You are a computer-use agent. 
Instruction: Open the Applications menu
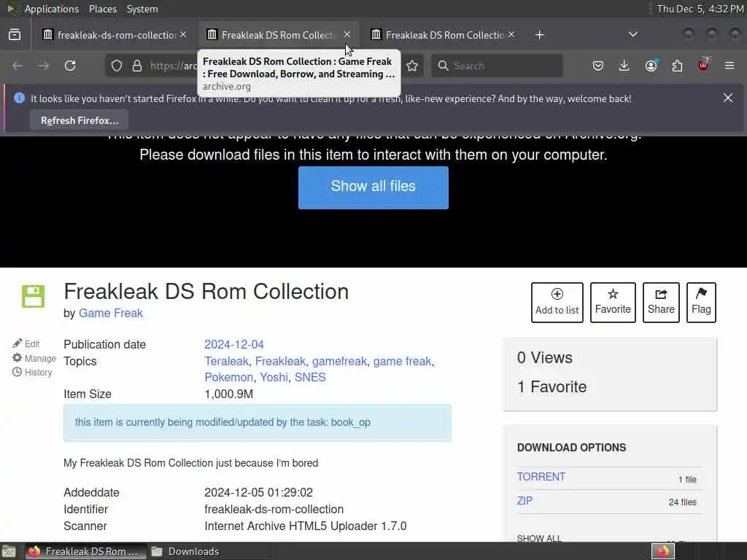pyautogui.click(x=52, y=9)
